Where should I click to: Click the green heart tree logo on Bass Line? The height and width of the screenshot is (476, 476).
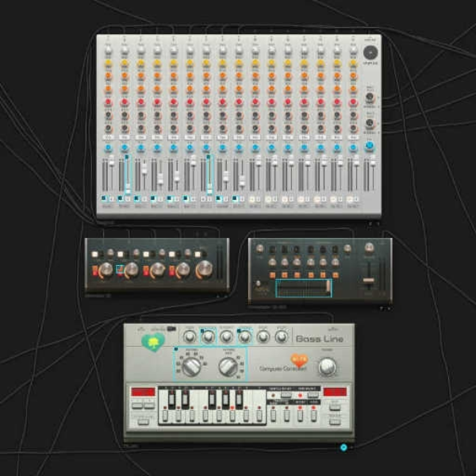[x=153, y=342]
